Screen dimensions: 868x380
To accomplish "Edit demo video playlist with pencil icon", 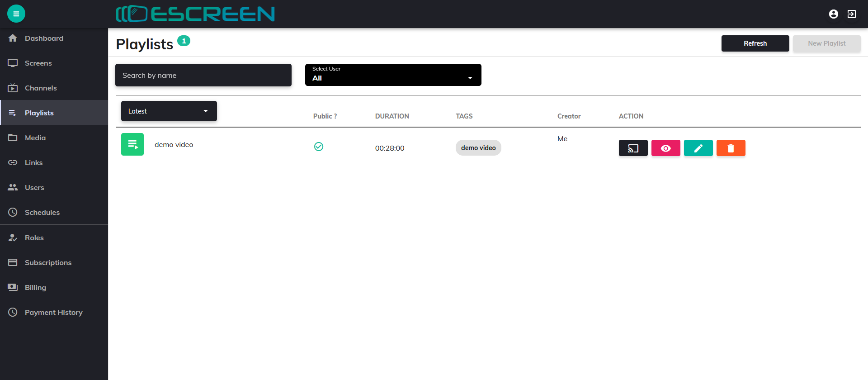I will click(x=698, y=148).
